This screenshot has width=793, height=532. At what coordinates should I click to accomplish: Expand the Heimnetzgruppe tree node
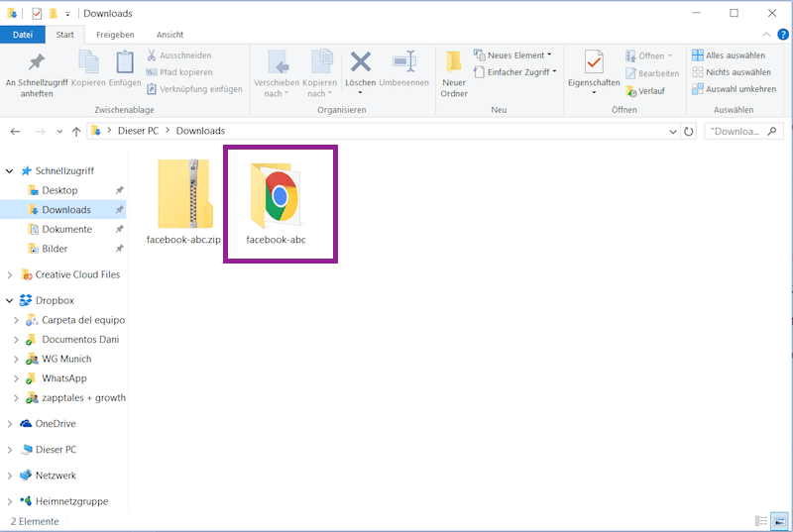pyautogui.click(x=9, y=501)
